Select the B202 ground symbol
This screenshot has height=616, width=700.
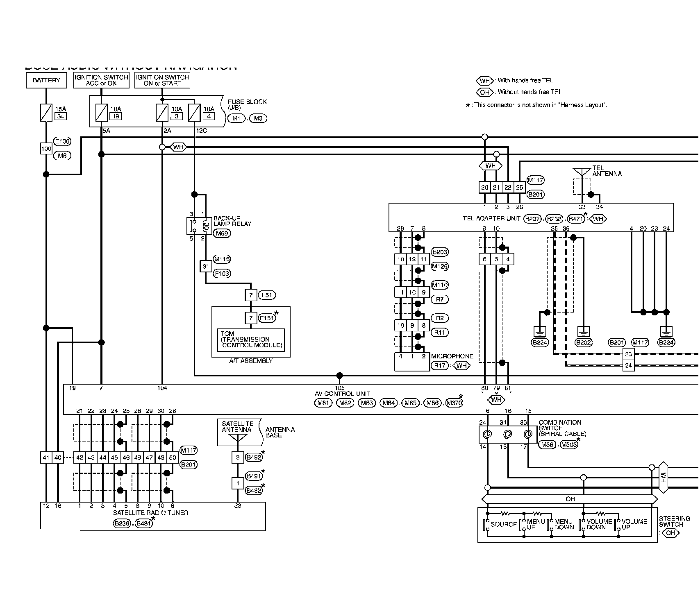click(583, 331)
